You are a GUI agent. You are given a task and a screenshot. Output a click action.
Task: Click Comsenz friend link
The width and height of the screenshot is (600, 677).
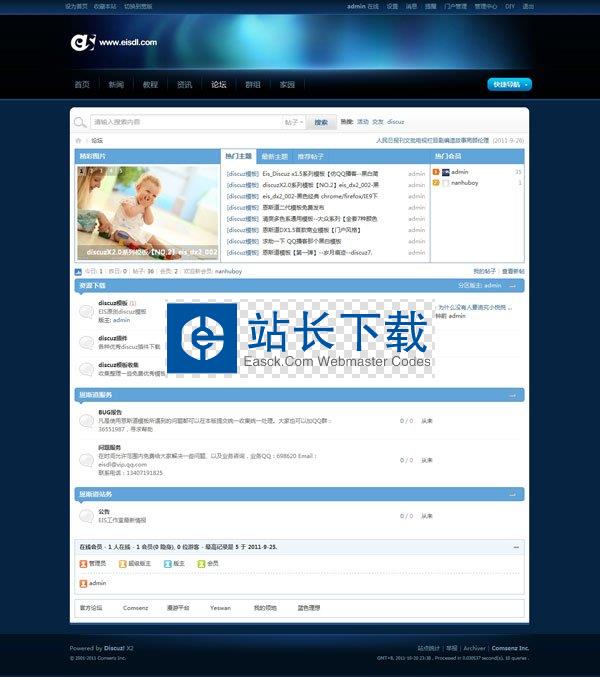pos(136,608)
